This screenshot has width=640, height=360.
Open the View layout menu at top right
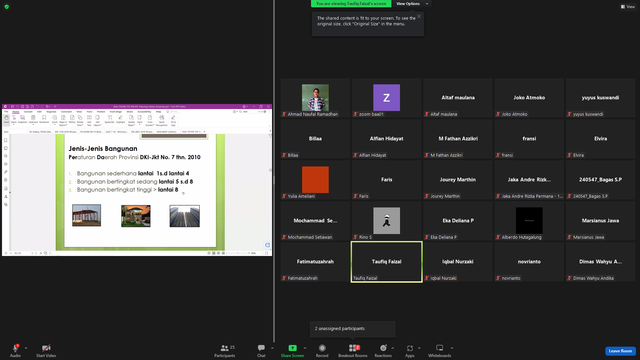pyautogui.click(x=628, y=7)
